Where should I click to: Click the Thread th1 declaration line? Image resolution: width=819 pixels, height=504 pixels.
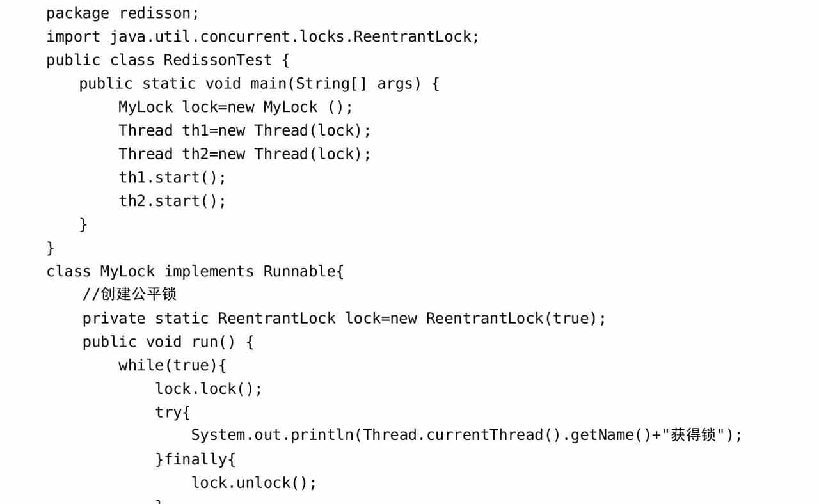[244, 131]
